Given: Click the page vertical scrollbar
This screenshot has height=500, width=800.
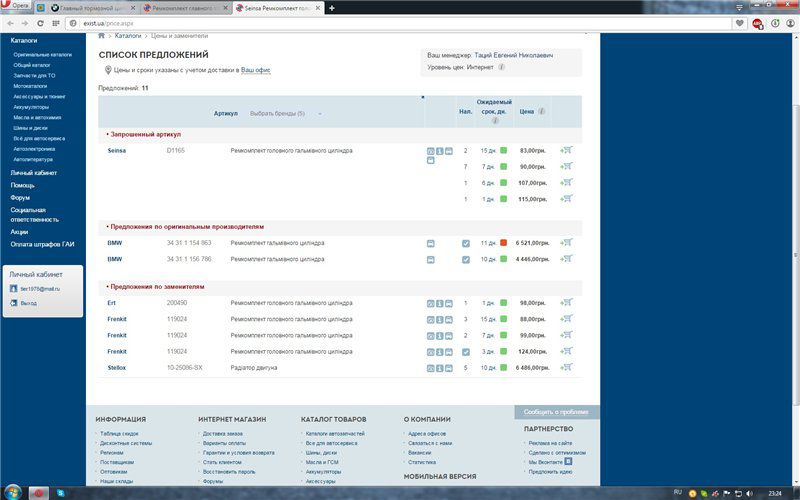Looking at the screenshot, I should [796, 255].
